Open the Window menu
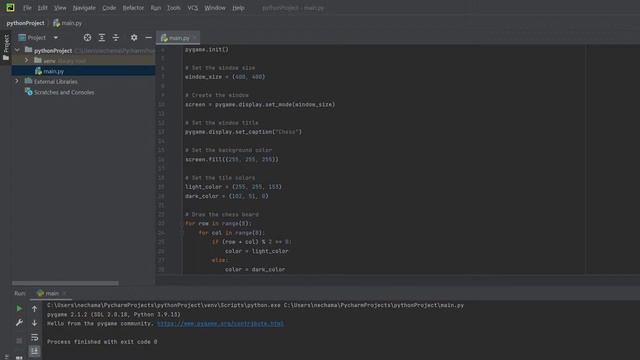 pos(215,8)
